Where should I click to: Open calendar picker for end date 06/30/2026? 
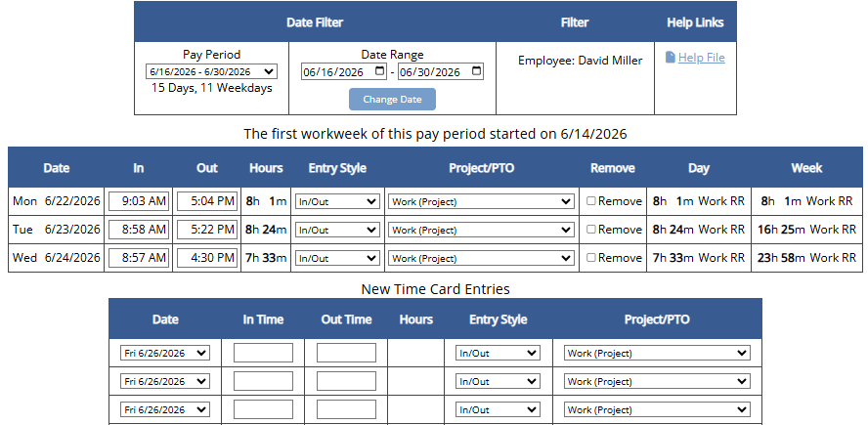(477, 71)
